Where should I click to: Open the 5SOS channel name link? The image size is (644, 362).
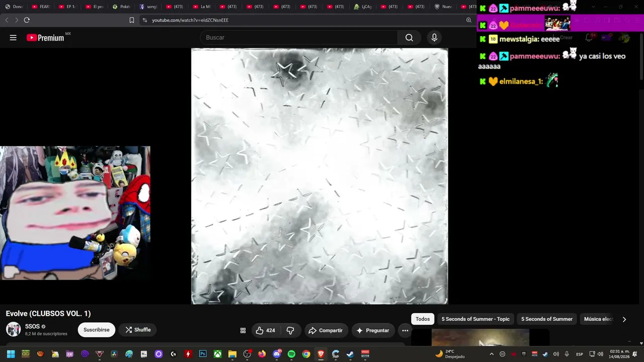32,326
